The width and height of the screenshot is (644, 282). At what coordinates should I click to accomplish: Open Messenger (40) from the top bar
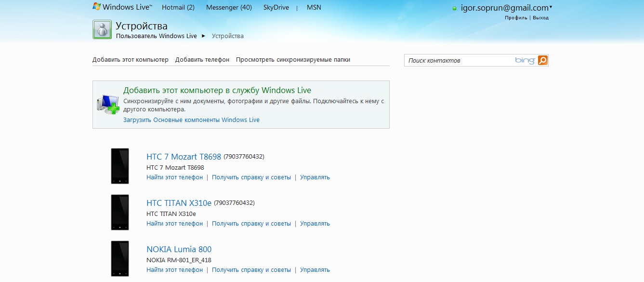[x=229, y=7]
